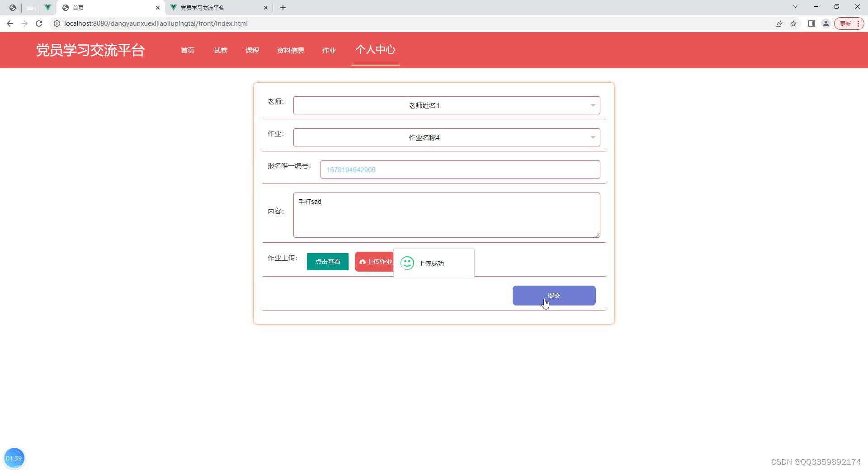Open a new browser tab with plus icon
This screenshot has height=470, width=868.
[283, 8]
